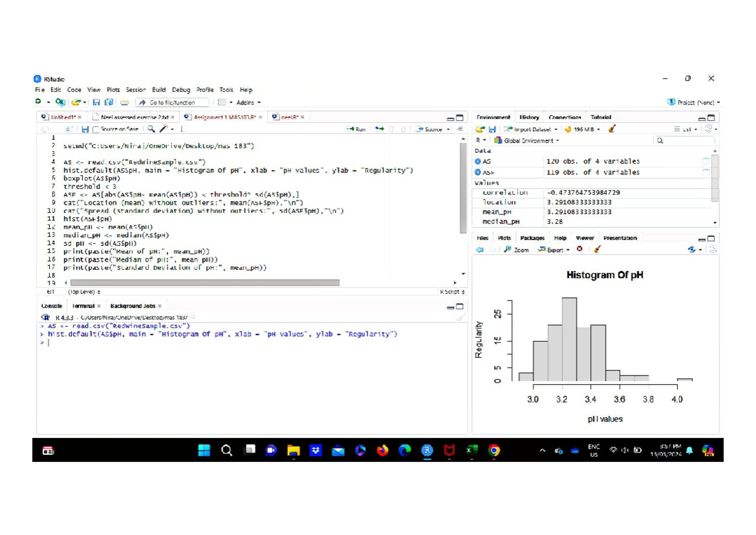Click the open folder icon in the Environment pane
The image size is (756, 535).
(x=480, y=129)
